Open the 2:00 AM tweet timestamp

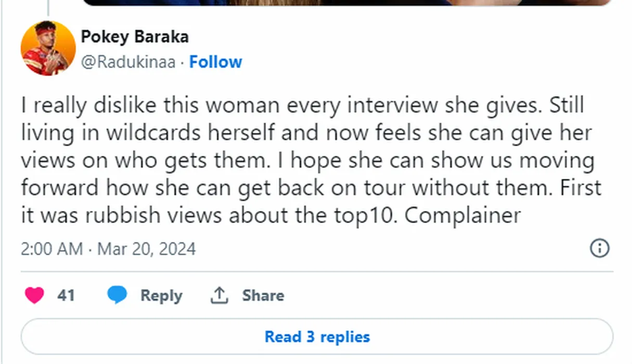(51, 249)
